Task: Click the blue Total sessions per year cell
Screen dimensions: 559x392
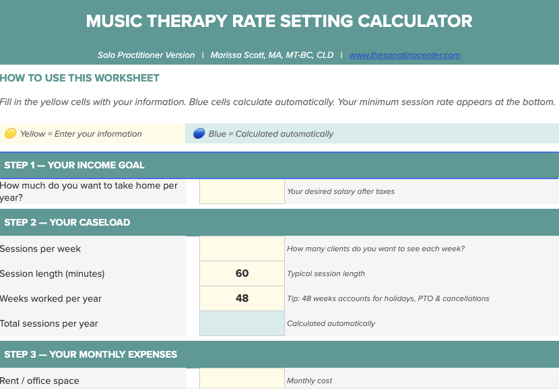Action: (x=242, y=323)
